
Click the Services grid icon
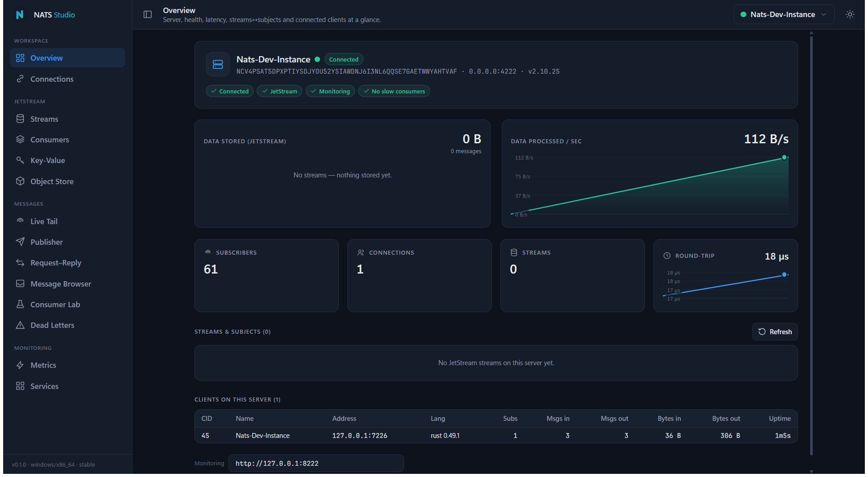tap(20, 386)
